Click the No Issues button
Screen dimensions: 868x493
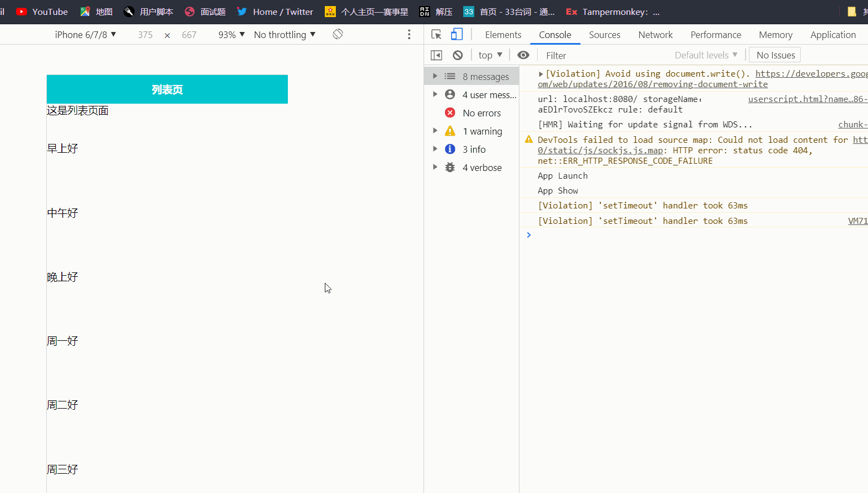coord(775,55)
